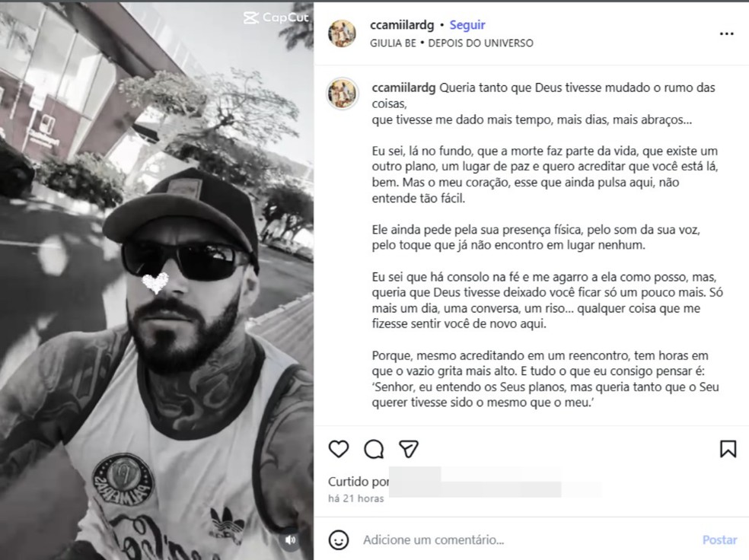The width and height of the screenshot is (749, 560).
Task: Open ccamiilardg username in caption
Action: (x=403, y=87)
